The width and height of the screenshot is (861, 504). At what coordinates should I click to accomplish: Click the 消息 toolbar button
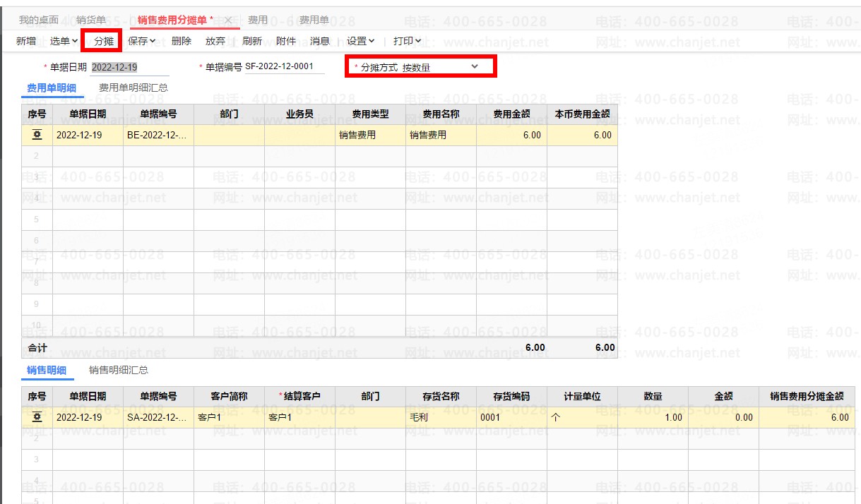click(x=320, y=41)
